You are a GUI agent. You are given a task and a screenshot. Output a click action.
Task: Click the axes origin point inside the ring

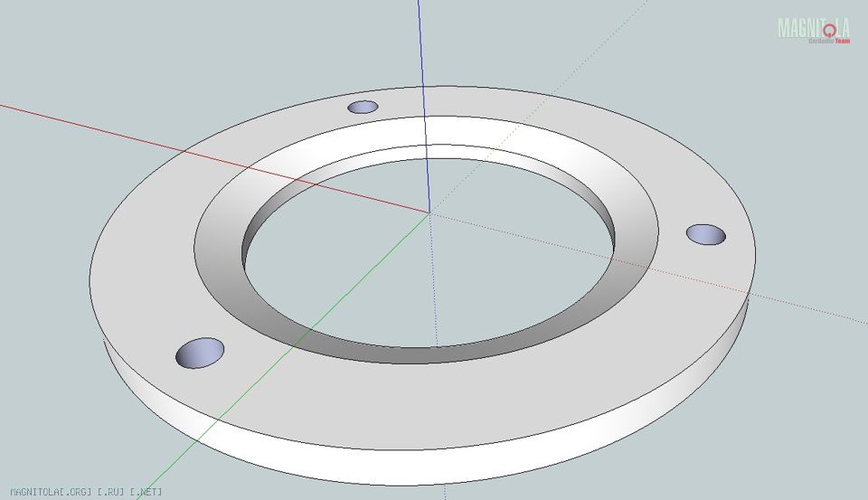(x=429, y=213)
